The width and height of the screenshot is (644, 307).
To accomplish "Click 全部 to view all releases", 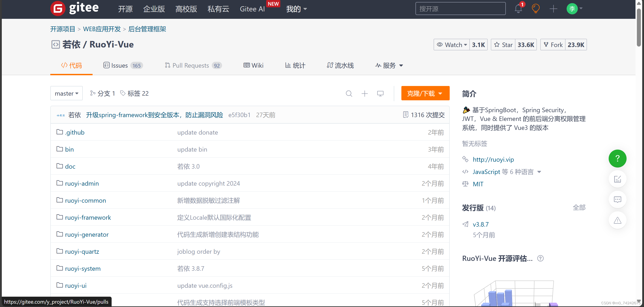I will (579, 208).
